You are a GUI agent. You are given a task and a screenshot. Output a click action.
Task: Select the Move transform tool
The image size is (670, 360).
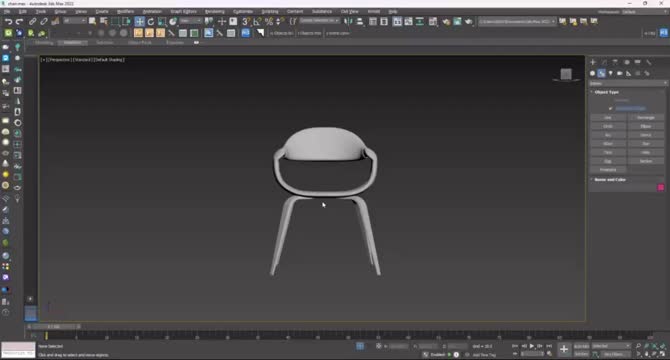click(x=139, y=21)
